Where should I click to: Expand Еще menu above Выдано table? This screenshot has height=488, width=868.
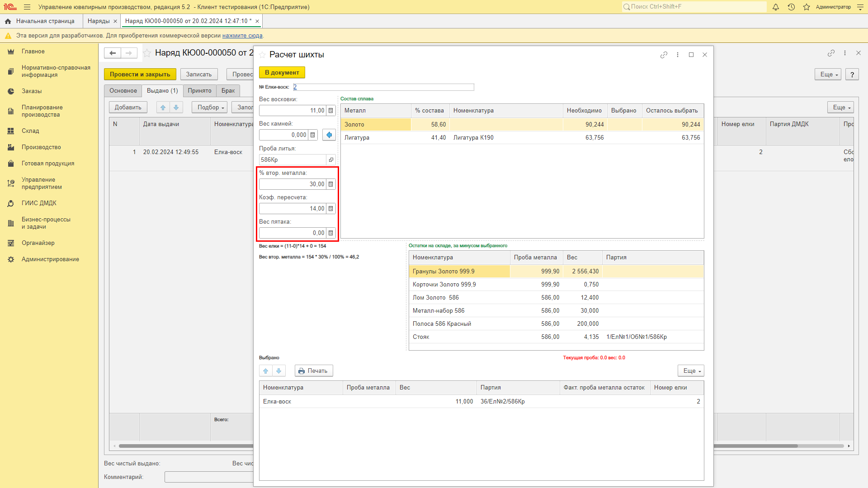pyautogui.click(x=840, y=108)
